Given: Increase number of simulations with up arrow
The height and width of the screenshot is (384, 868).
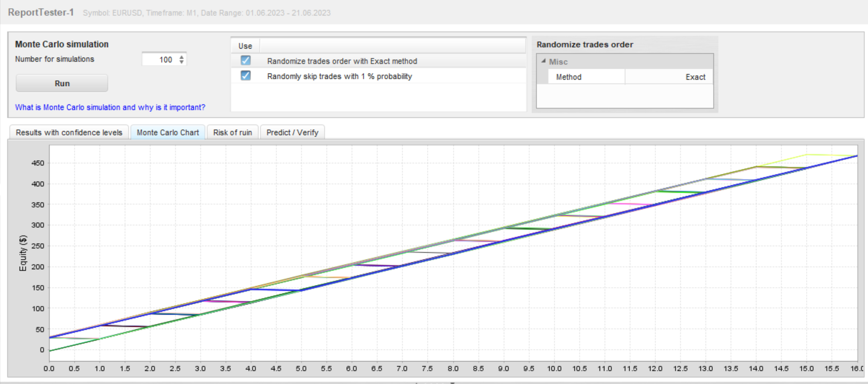Looking at the screenshot, I should click(x=182, y=57).
